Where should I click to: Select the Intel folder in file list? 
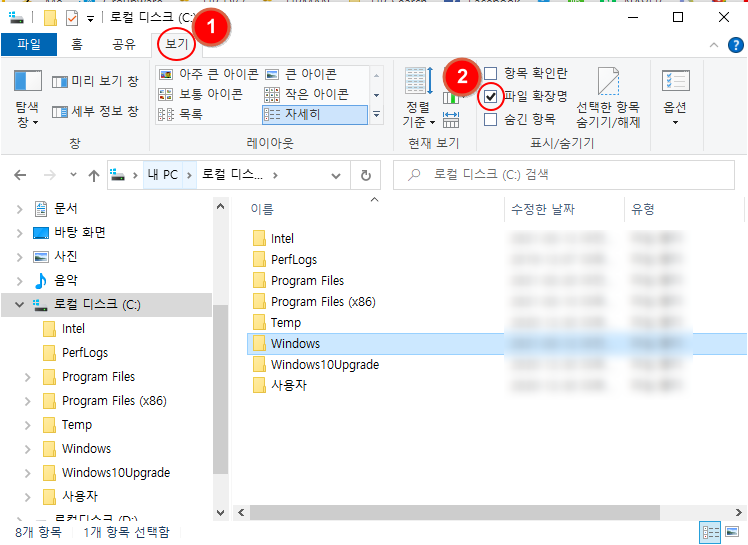pos(282,238)
